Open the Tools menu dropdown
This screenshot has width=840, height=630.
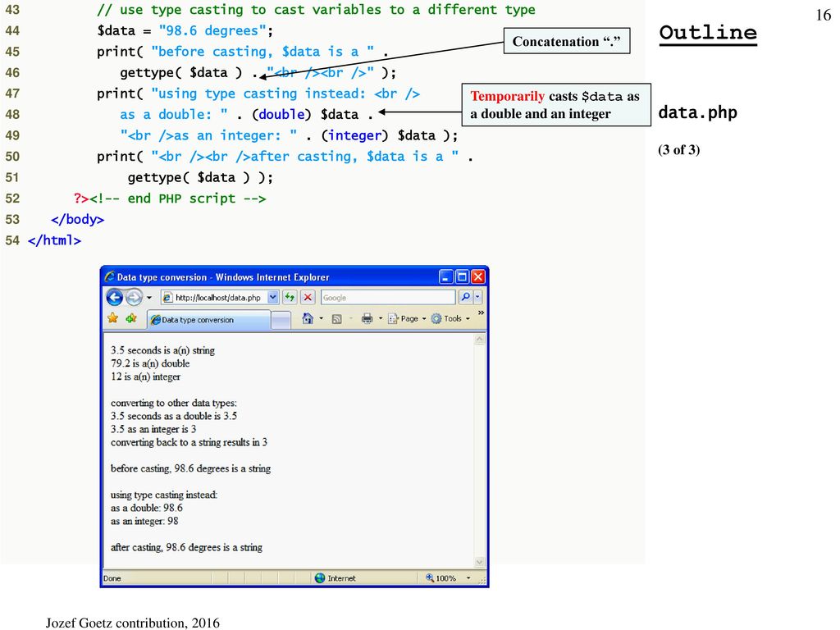[x=452, y=318]
